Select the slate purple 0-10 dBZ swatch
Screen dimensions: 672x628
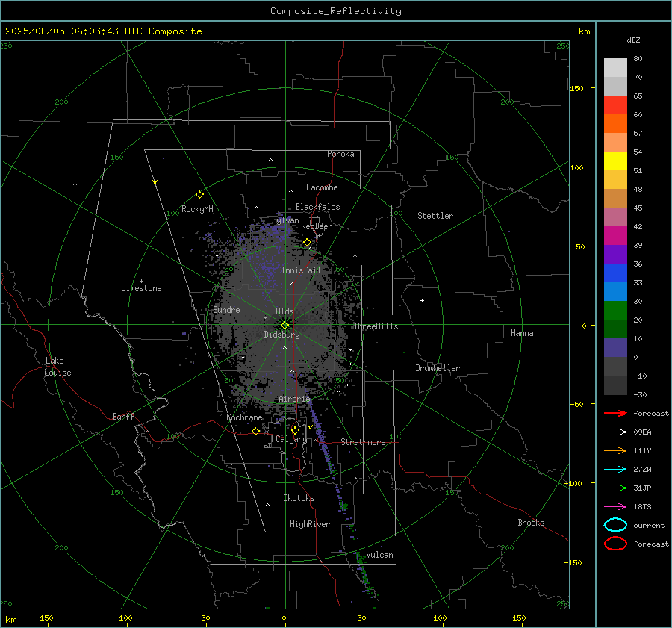[x=615, y=348]
